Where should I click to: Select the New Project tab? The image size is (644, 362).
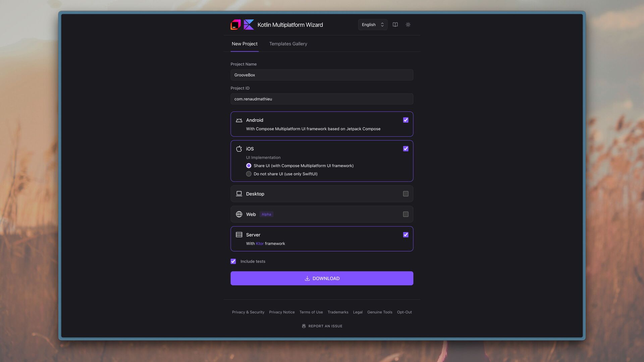[244, 44]
